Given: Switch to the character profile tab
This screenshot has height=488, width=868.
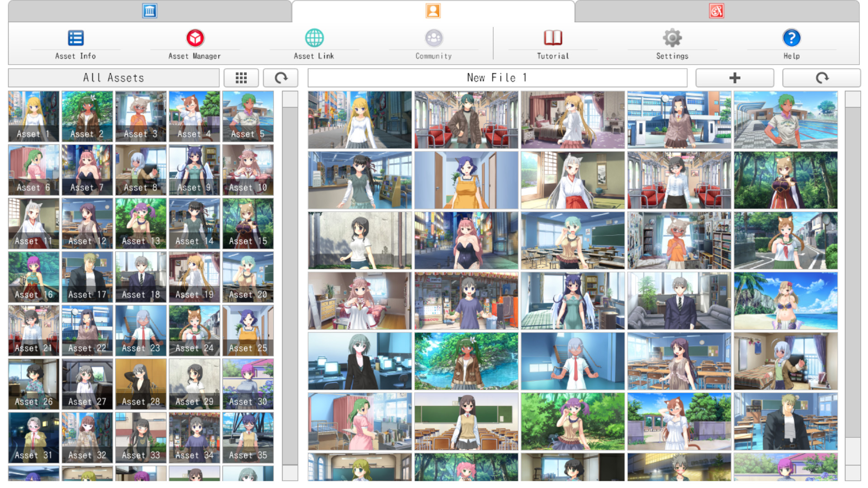Looking at the screenshot, I should [x=434, y=10].
